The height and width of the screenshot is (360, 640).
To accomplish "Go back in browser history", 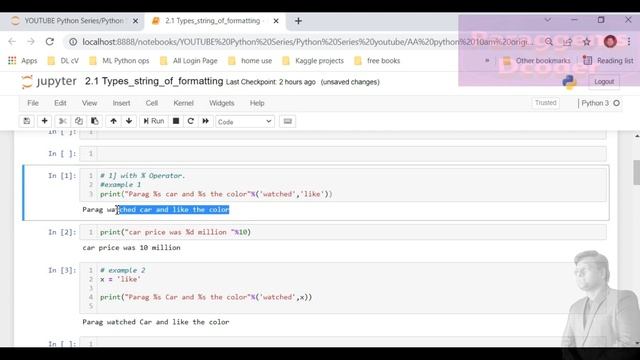I will pyautogui.click(x=12, y=42).
